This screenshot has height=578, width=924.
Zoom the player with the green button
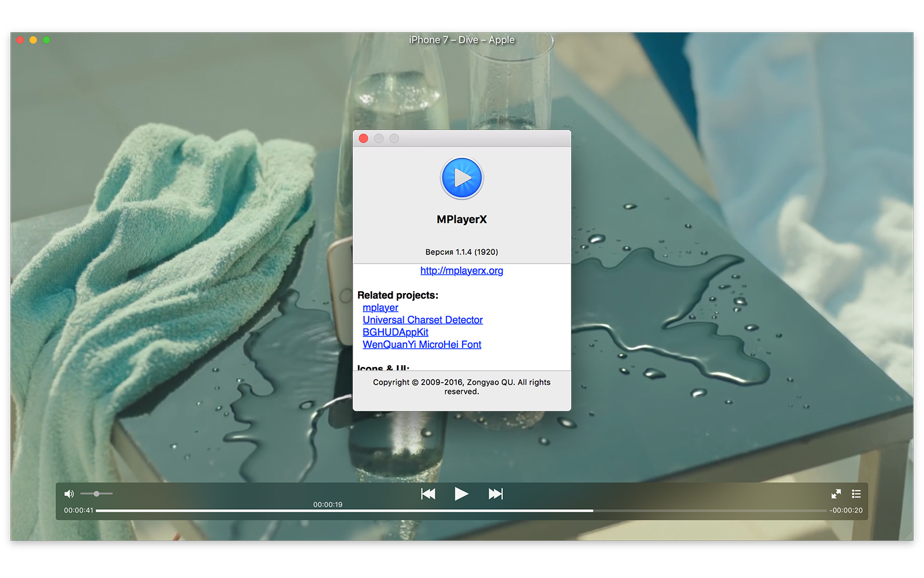click(x=46, y=40)
